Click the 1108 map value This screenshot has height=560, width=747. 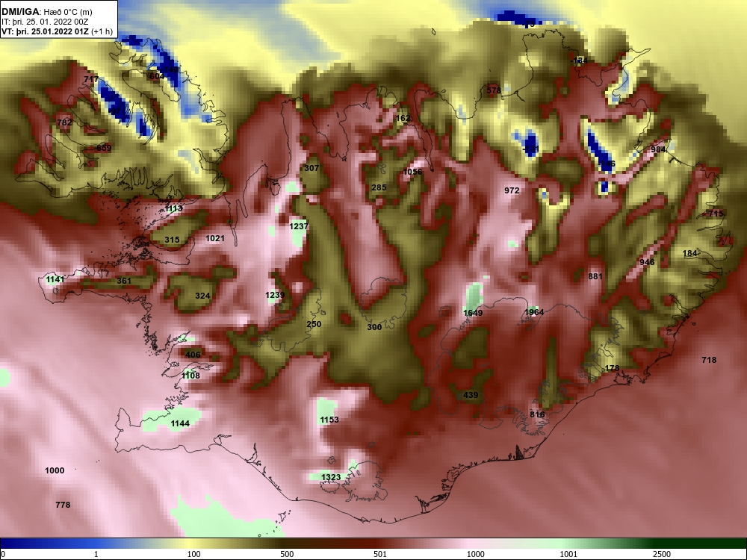190,376
